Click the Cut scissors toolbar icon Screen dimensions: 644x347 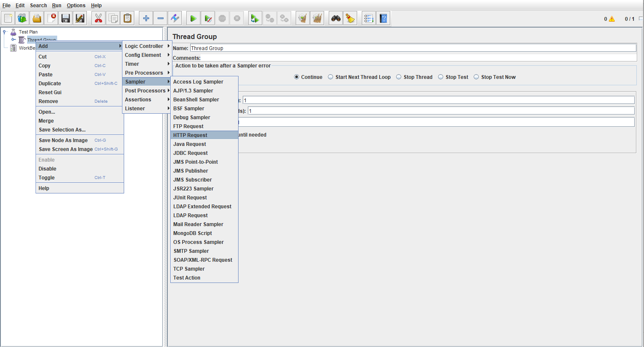98,18
